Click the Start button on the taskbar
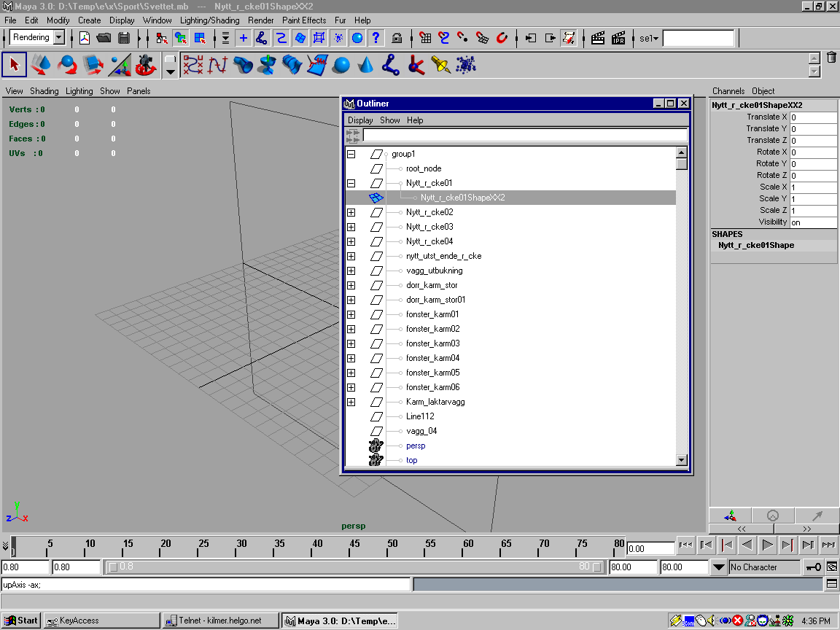Screen dimensions: 840x630 tap(22, 621)
